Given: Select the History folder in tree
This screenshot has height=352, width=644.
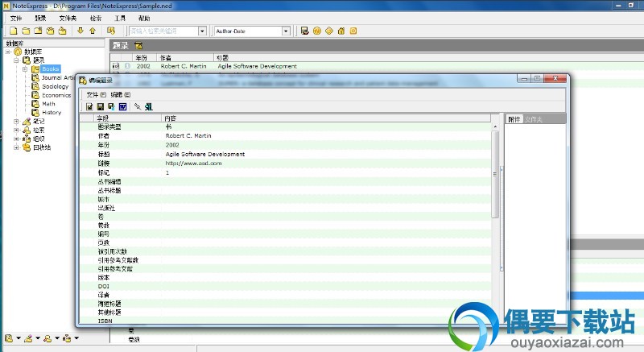Looking at the screenshot, I should [x=52, y=113].
